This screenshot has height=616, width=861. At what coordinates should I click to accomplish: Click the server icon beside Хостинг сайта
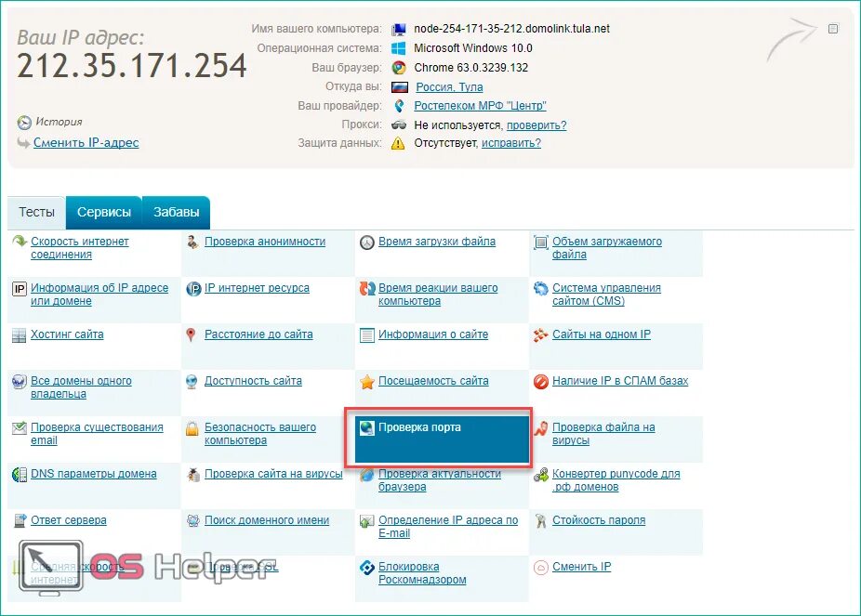click(20, 335)
